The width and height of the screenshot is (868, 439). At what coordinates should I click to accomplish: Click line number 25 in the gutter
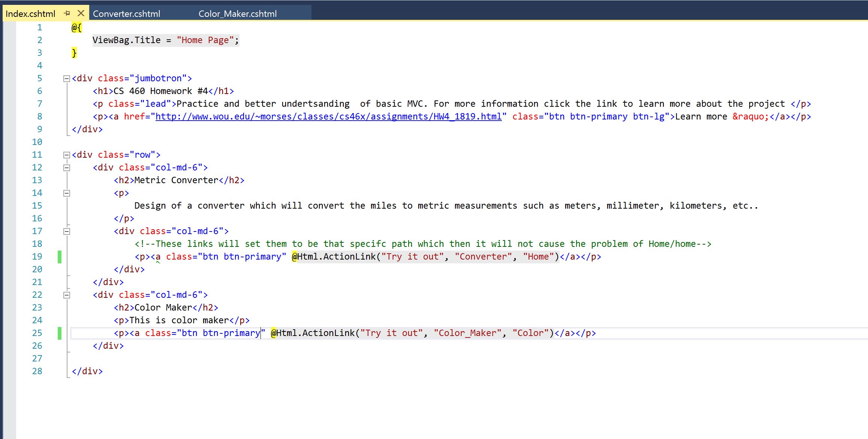click(x=37, y=333)
